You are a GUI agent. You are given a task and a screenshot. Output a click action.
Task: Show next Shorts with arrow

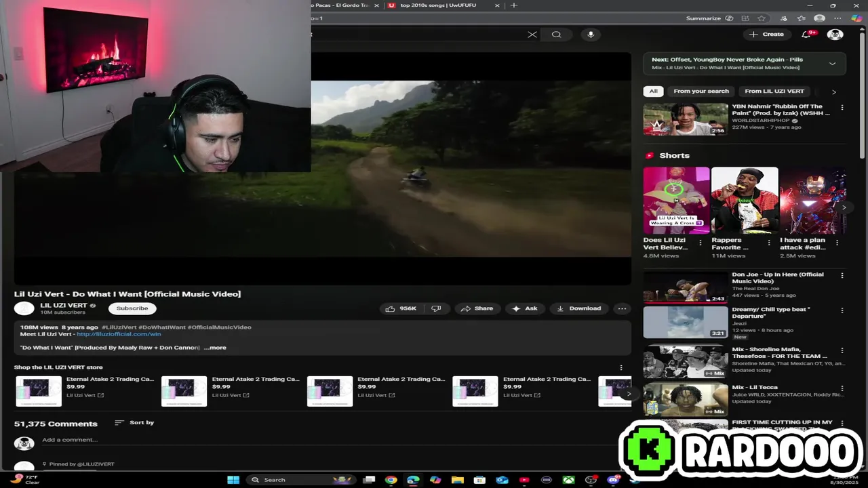click(x=843, y=207)
